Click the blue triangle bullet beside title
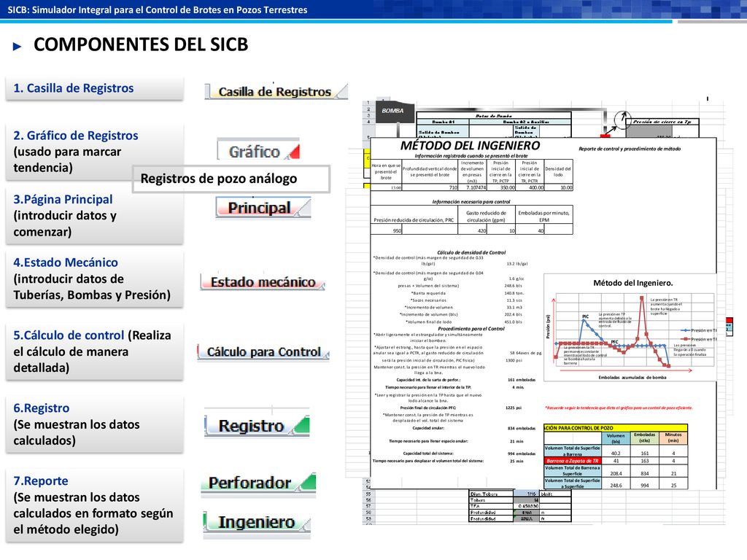This screenshot has width=747, height=560. pyautogui.click(x=18, y=46)
